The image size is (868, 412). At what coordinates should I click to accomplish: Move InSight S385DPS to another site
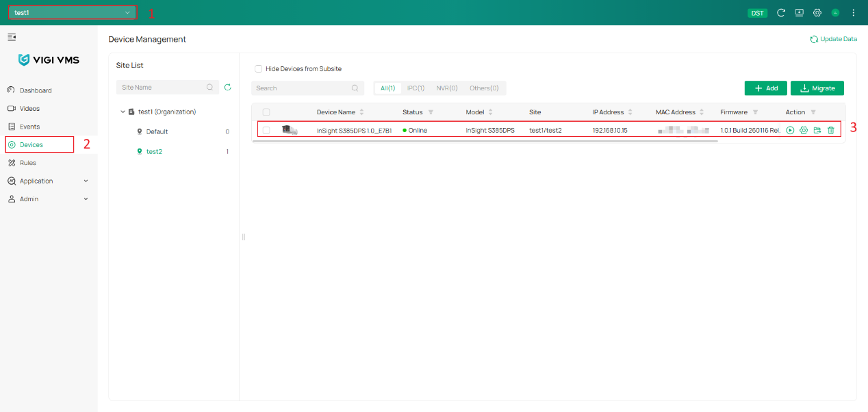pyautogui.click(x=817, y=130)
